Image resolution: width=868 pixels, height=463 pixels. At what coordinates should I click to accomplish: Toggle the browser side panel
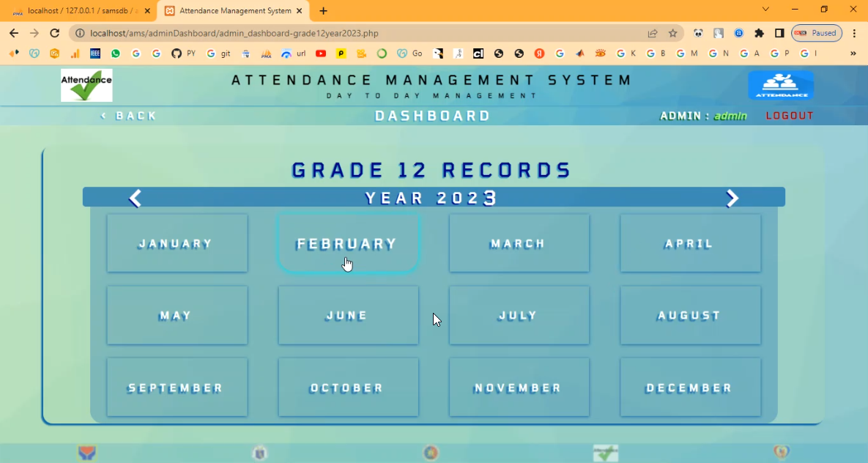779,33
